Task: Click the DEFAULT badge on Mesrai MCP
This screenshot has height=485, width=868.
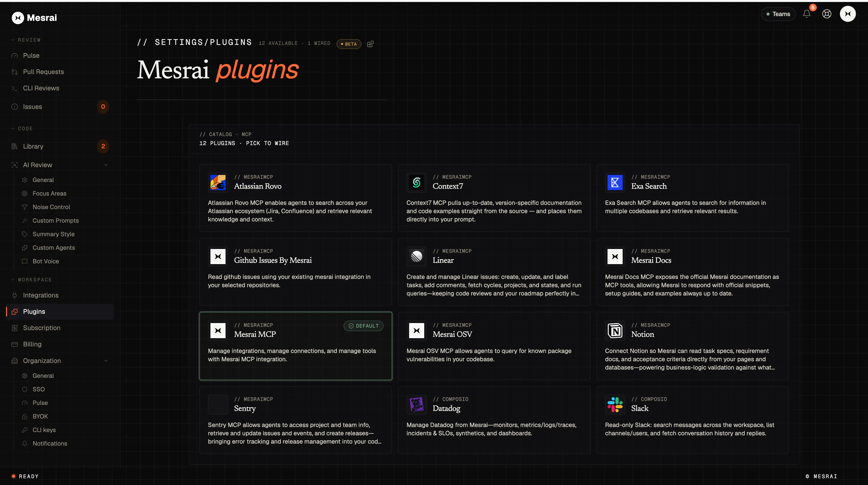Action: (364, 326)
